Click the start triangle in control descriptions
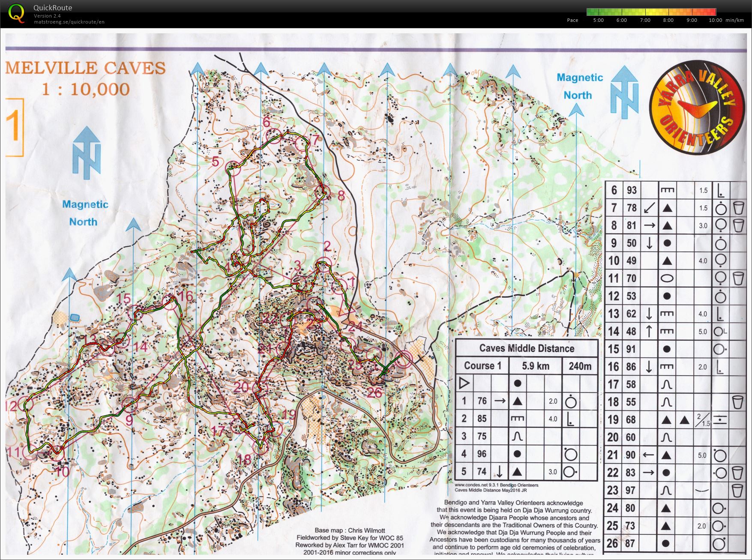Viewport: 752px width, 560px height. pos(464,383)
